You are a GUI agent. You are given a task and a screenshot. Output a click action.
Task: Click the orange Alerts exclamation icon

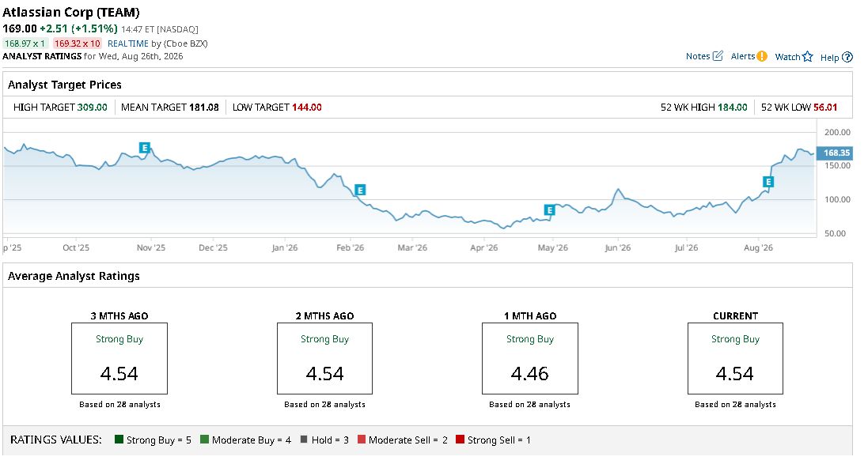(762, 56)
